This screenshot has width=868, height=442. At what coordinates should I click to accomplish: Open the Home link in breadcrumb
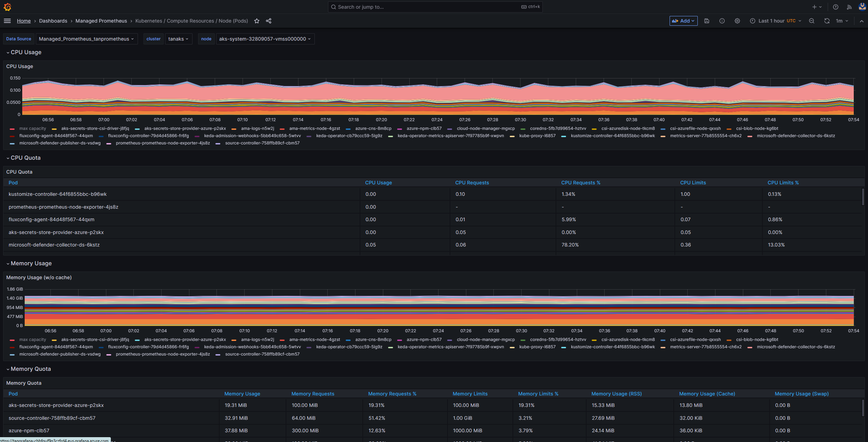(x=24, y=21)
